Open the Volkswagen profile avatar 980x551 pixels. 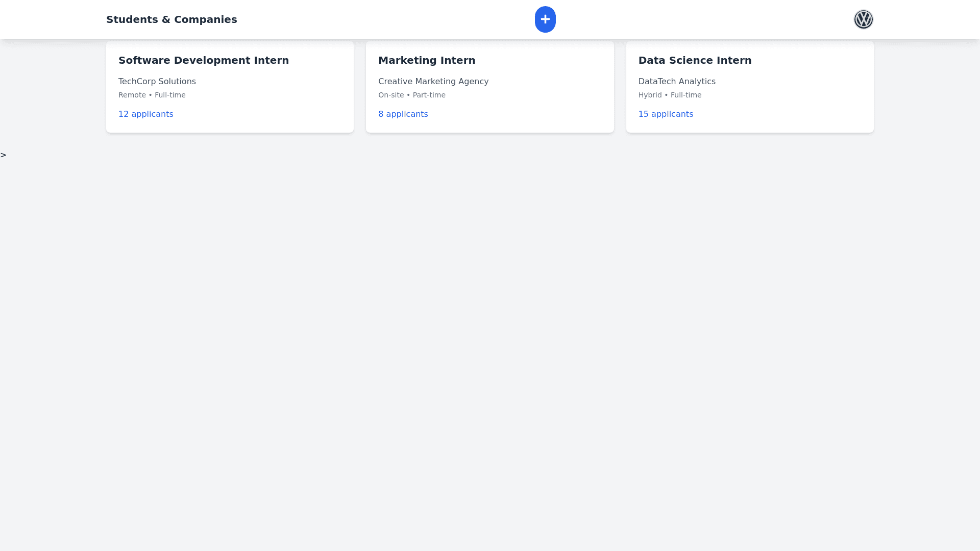(863, 19)
